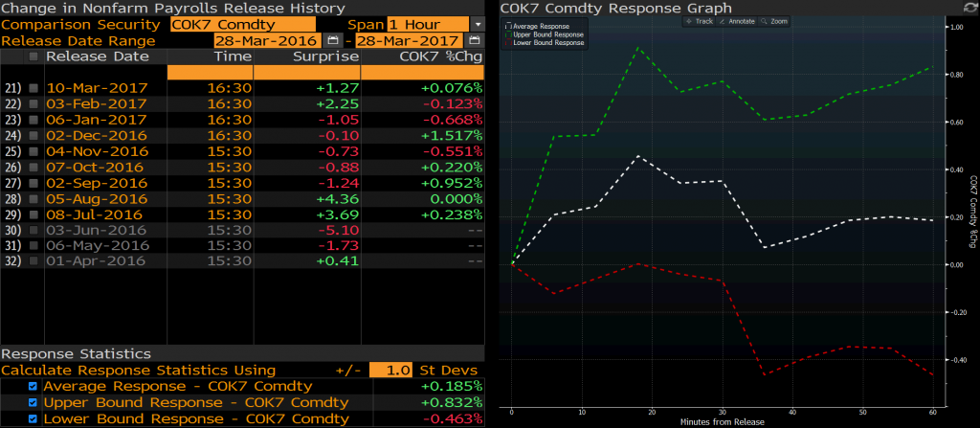The height and width of the screenshot is (428, 980).
Task: Open calendar picker for start date 28-Mar-2016
Action: 332,40
